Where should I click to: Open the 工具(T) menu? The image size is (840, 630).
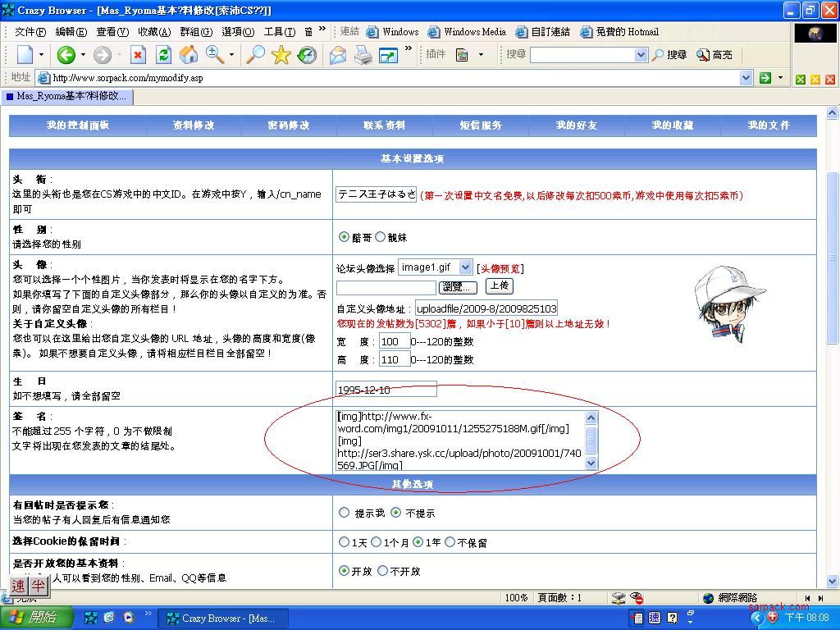(x=279, y=32)
